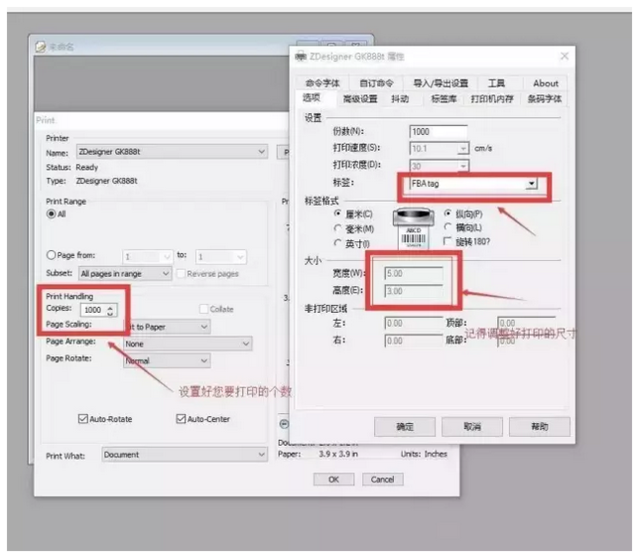Expand the printer Name dropdown

262,152
